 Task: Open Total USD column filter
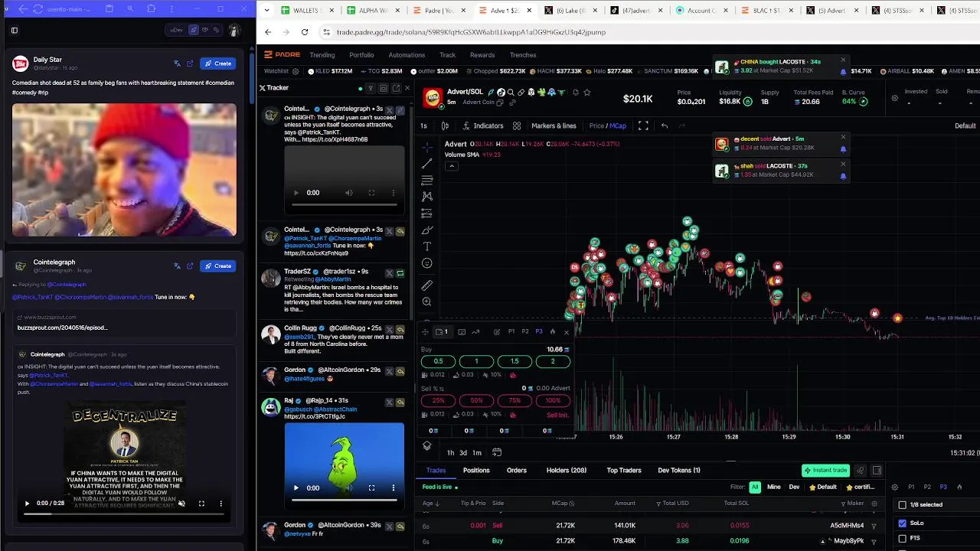[659, 504]
